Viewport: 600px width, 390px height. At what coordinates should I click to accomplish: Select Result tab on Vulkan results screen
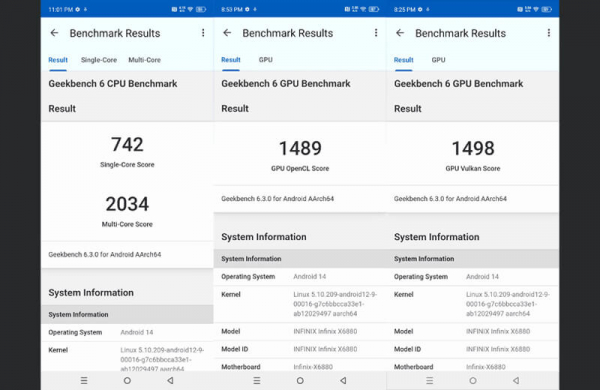tap(404, 60)
